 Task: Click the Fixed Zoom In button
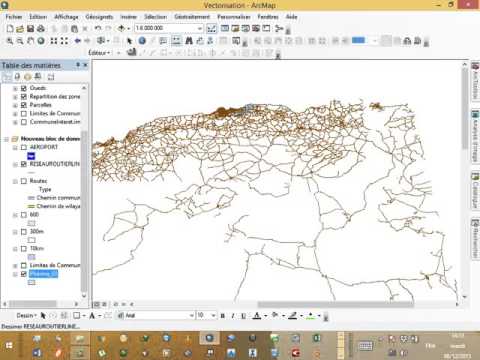[x=54, y=41]
